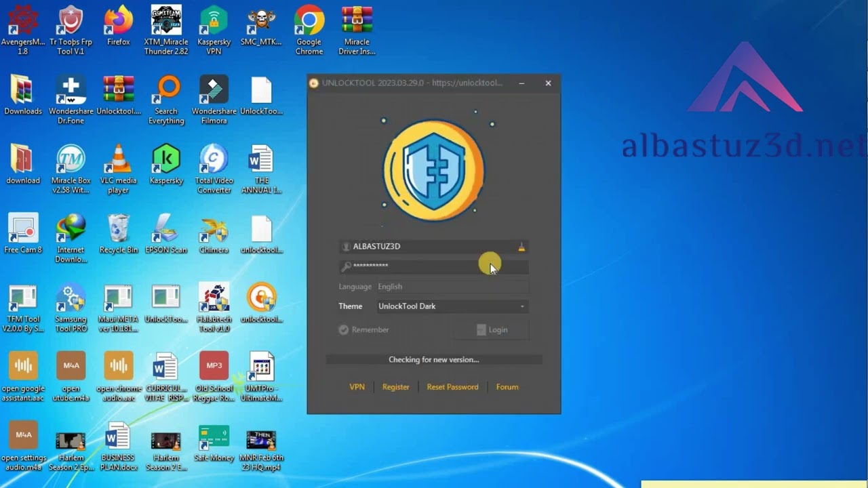Image resolution: width=868 pixels, height=488 pixels.
Task: Click the user icon at username field end
Action: point(521,247)
